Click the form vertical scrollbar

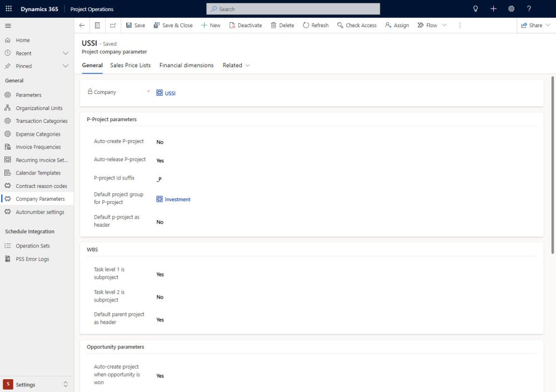[552, 165]
